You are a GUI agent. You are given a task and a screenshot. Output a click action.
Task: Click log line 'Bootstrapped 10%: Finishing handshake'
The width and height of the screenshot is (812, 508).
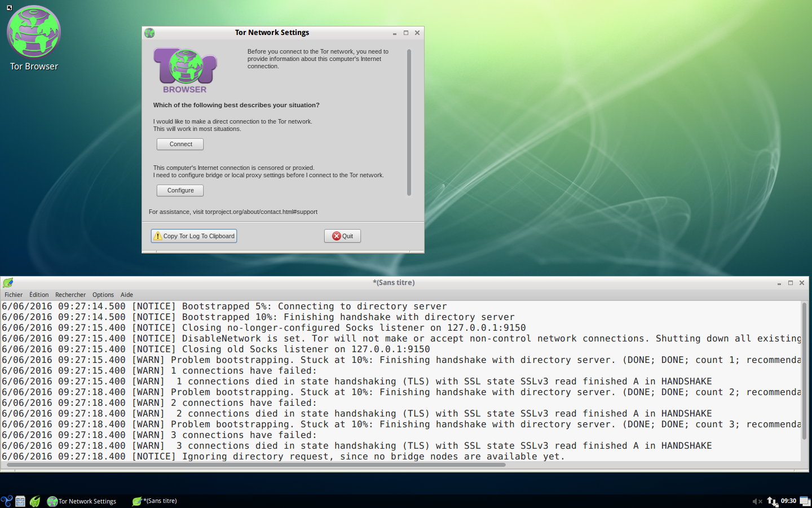pyautogui.click(x=258, y=317)
